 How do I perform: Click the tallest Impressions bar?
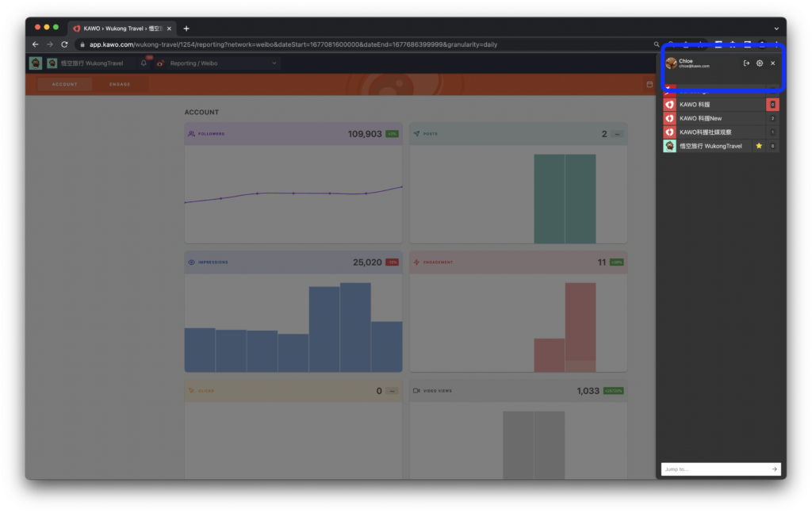coord(355,327)
